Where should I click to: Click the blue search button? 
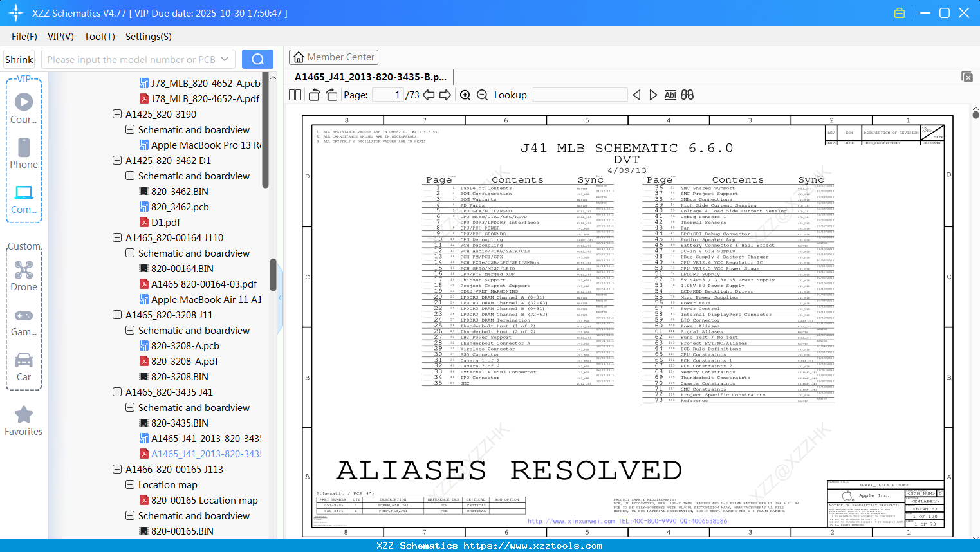coord(257,59)
